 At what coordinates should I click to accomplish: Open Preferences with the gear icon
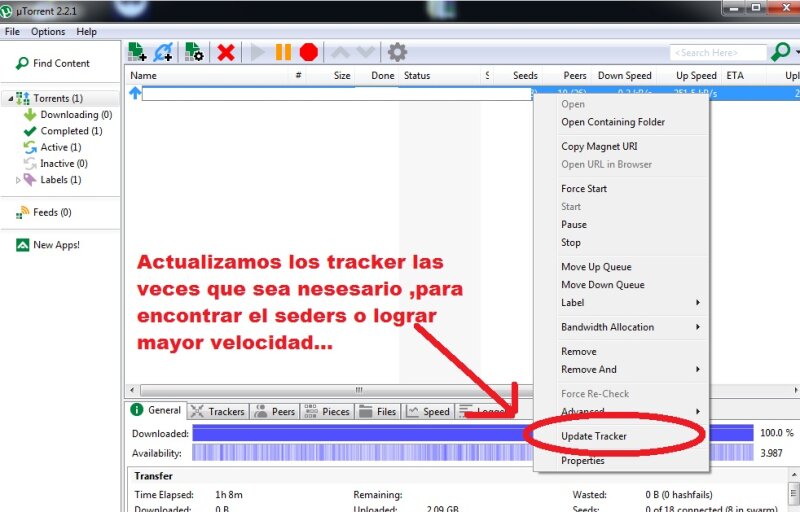[397, 52]
